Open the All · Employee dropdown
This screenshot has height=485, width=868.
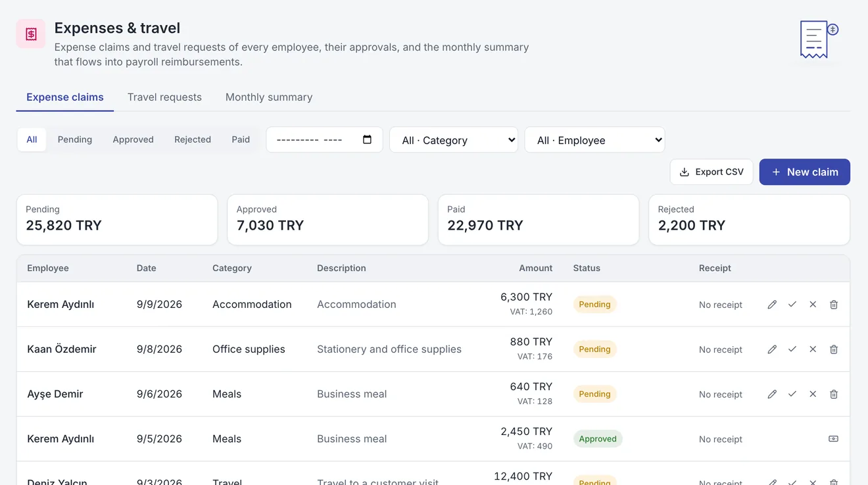pyautogui.click(x=594, y=140)
